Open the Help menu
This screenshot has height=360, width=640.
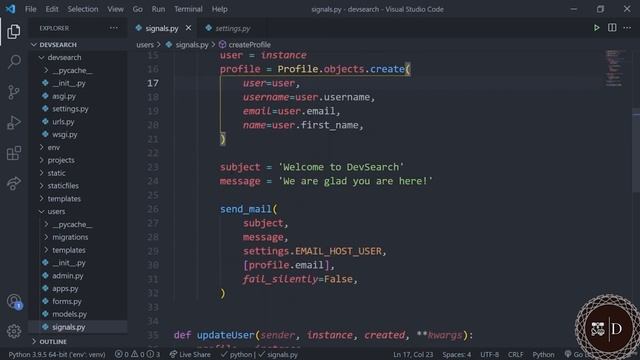click(220, 9)
